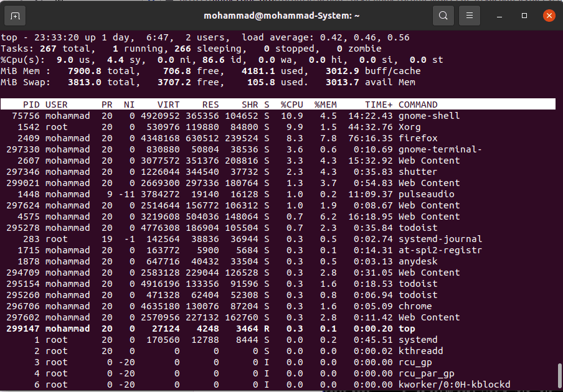Maximize the terminal window
The width and height of the screenshot is (563, 392).
[x=524, y=16]
